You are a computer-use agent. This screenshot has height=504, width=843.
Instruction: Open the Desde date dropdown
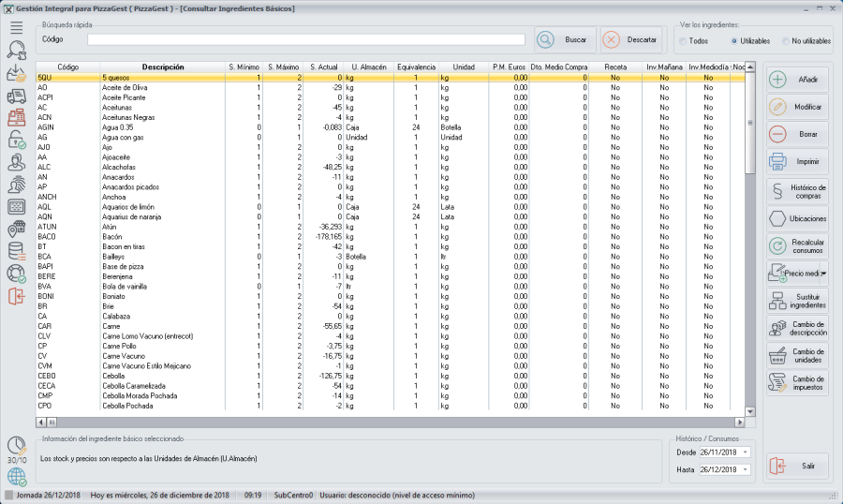pos(746,452)
